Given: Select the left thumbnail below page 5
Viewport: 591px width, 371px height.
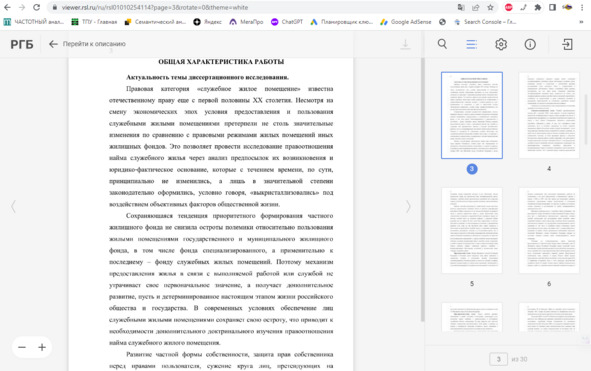Looking at the screenshot, I should point(472,317).
